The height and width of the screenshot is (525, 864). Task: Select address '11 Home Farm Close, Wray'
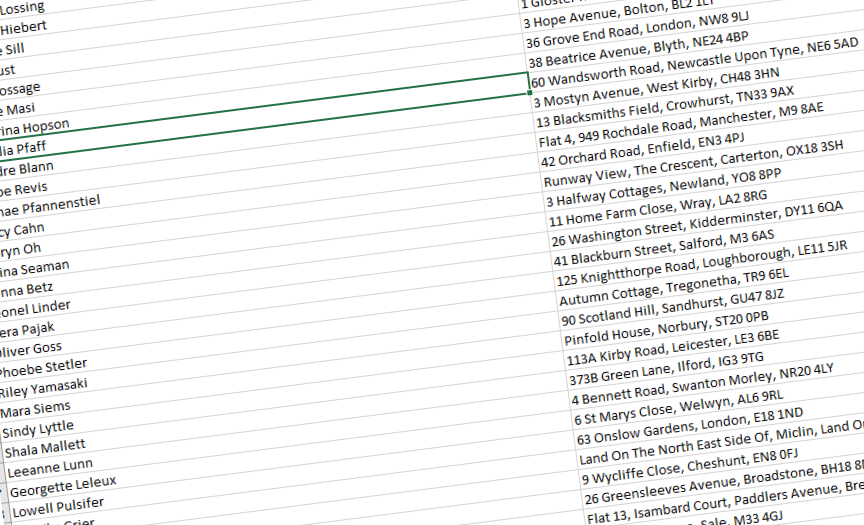pos(658,209)
